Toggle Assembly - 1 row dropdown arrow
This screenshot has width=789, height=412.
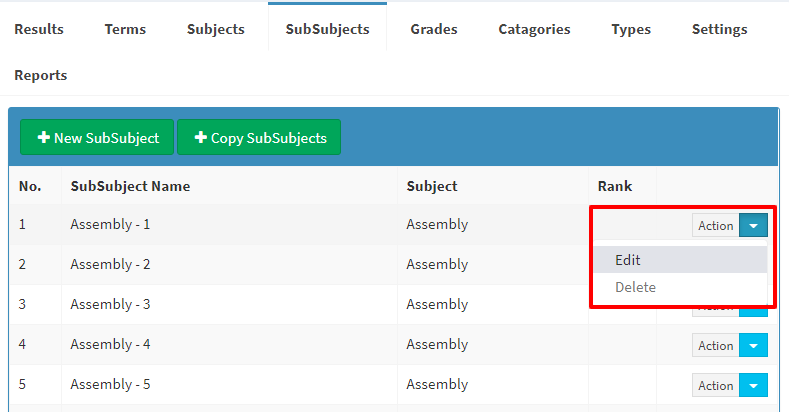pyautogui.click(x=753, y=226)
